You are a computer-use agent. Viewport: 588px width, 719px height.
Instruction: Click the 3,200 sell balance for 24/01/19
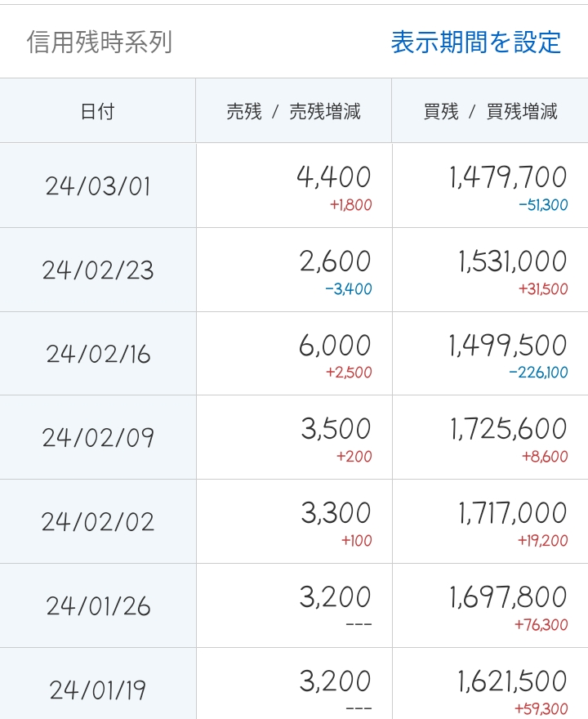336,679
